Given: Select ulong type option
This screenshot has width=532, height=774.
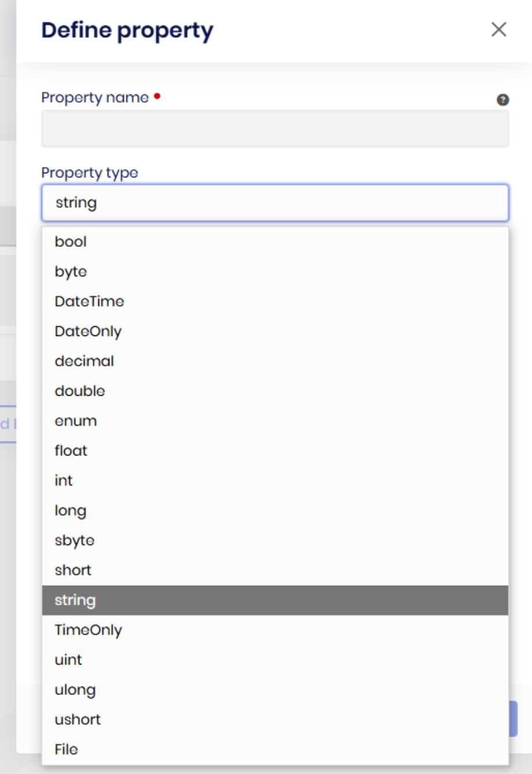Looking at the screenshot, I should [x=75, y=690].
